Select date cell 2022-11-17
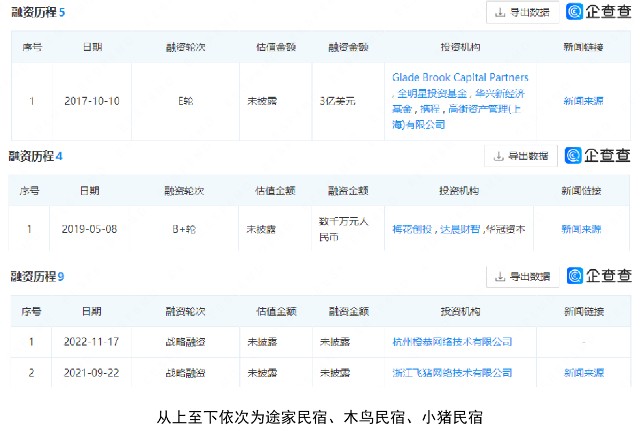The image size is (640, 431). pyautogui.click(x=91, y=342)
